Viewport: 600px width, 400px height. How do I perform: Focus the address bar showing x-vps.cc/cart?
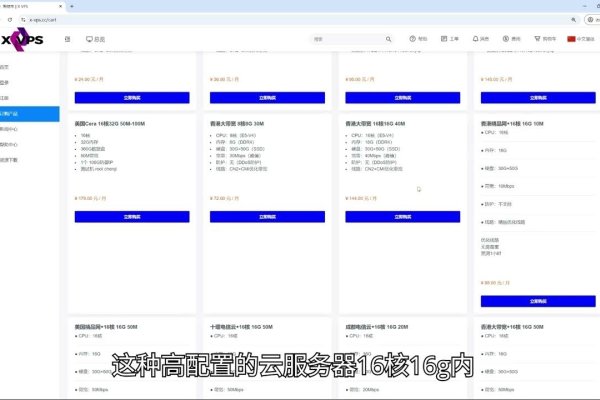click(298, 20)
